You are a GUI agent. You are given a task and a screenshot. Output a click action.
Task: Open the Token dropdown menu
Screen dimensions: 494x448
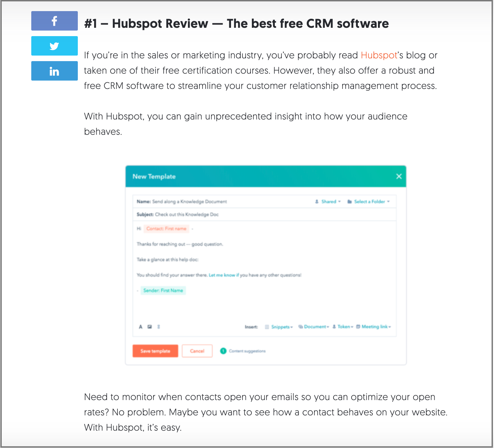[343, 327]
